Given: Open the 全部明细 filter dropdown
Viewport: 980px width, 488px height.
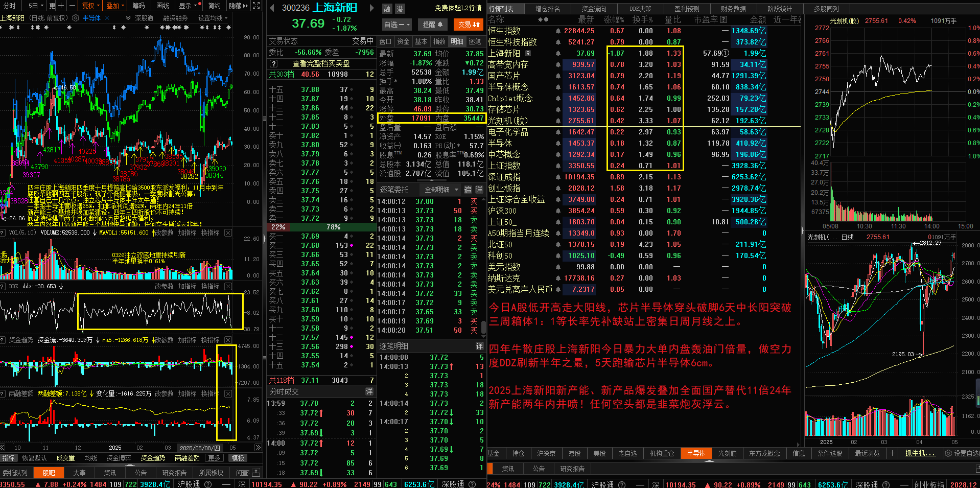Looking at the screenshot, I should [x=440, y=190].
